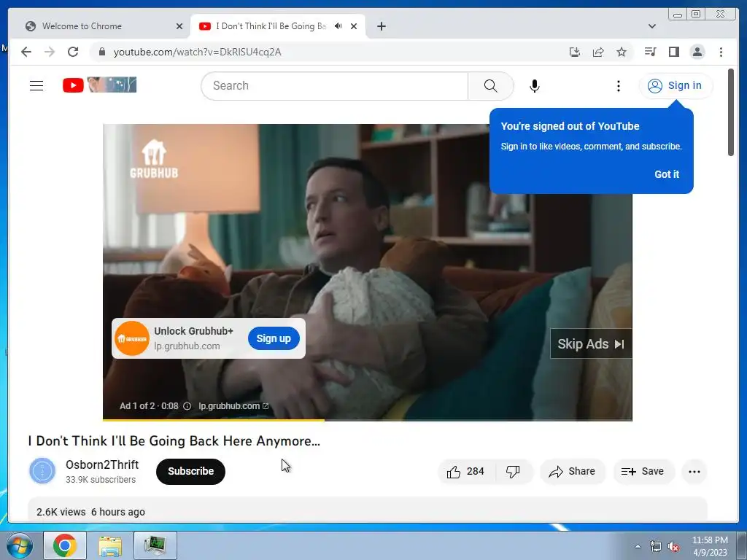Switch to Welcome to Chrome tab

coord(99,26)
